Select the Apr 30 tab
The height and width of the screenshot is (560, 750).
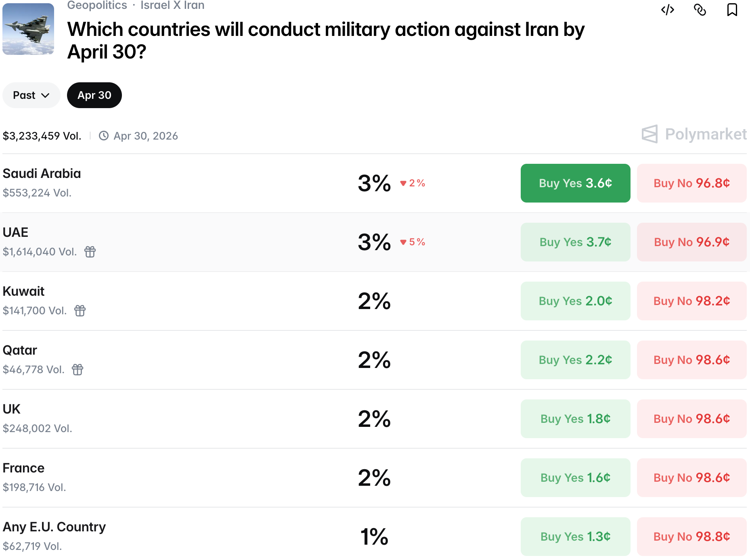[94, 95]
